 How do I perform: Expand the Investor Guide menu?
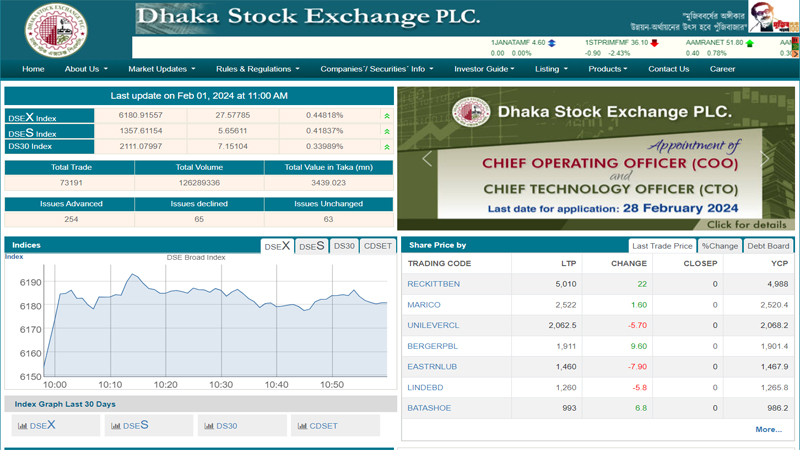pos(484,69)
